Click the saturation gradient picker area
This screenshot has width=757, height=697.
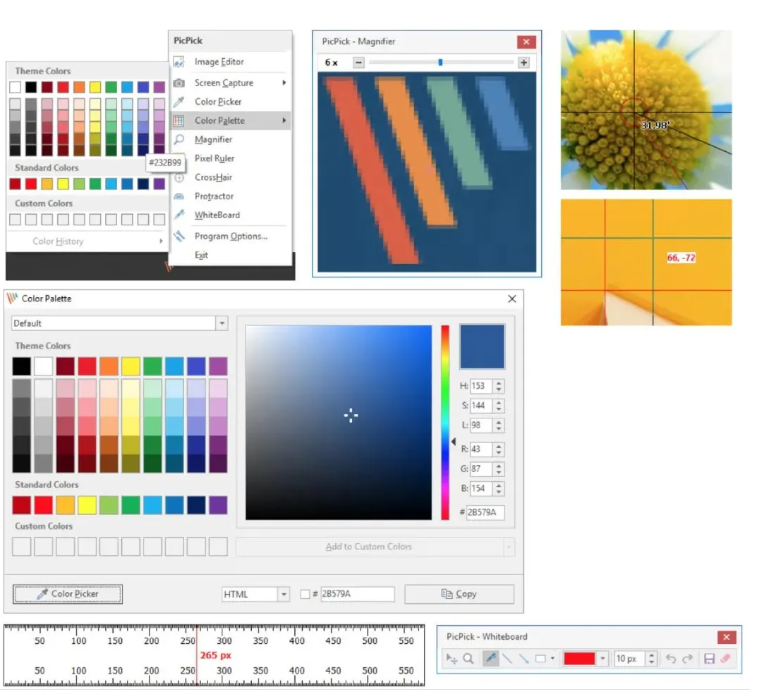[342, 426]
